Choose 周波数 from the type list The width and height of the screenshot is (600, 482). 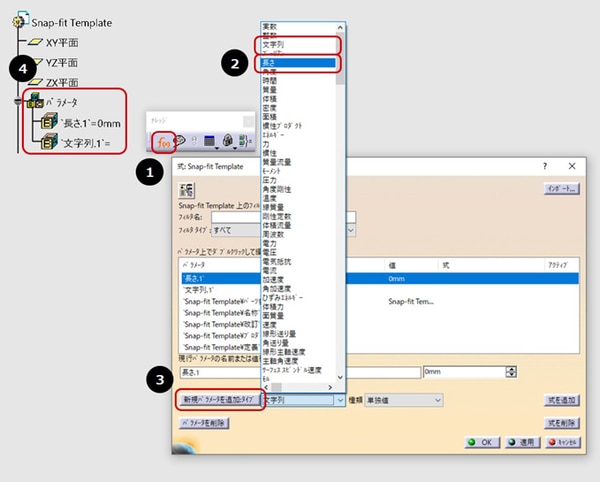273,234
